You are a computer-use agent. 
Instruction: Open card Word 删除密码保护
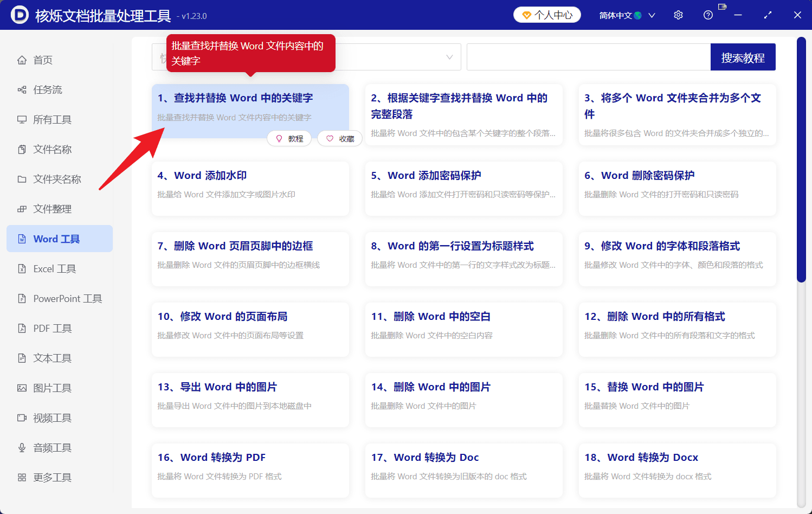coord(678,189)
